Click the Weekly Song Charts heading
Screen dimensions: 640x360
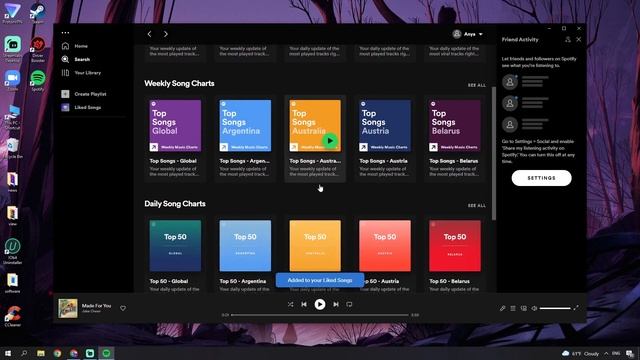[x=179, y=84]
